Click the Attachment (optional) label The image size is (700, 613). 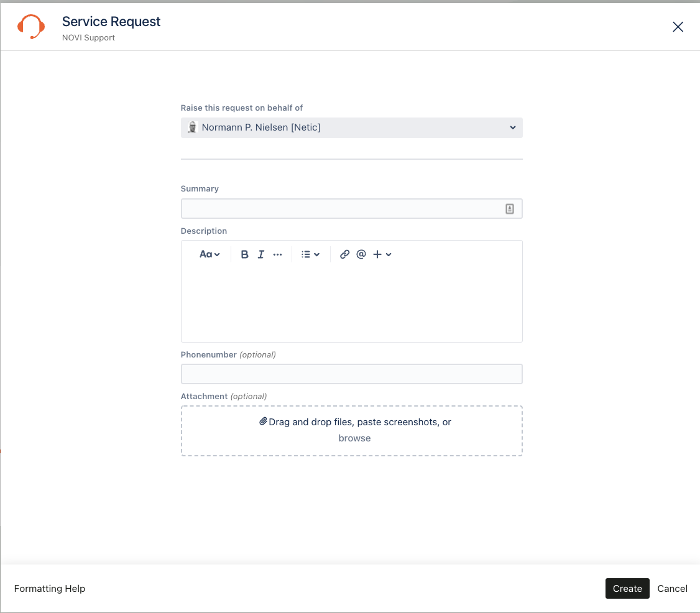coord(224,396)
